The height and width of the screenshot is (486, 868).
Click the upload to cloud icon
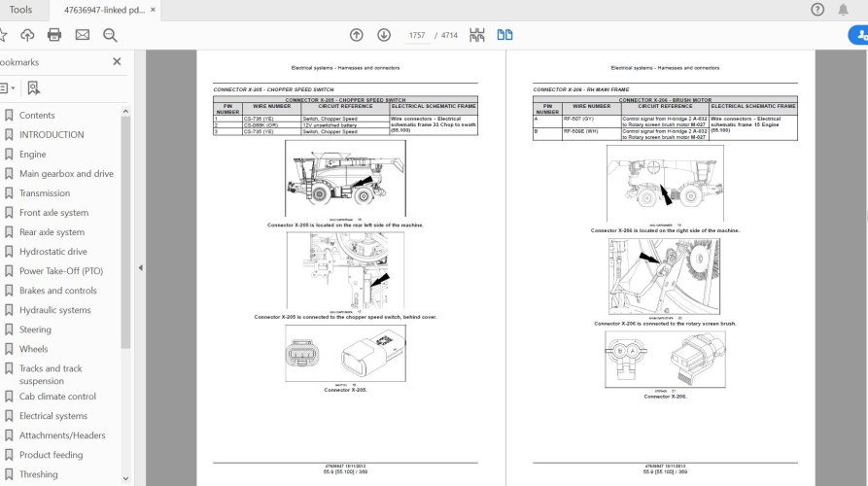[x=27, y=35]
